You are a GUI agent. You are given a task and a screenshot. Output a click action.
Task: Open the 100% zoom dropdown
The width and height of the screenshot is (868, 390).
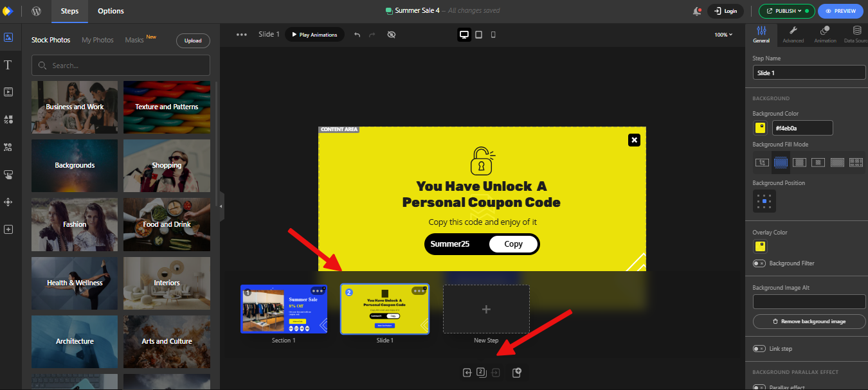point(723,35)
